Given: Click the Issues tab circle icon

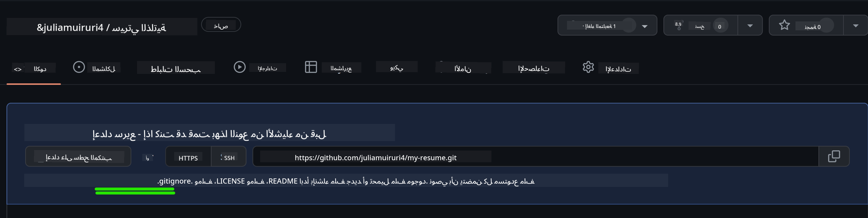Looking at the screenshot, I should tap(79, 67).
